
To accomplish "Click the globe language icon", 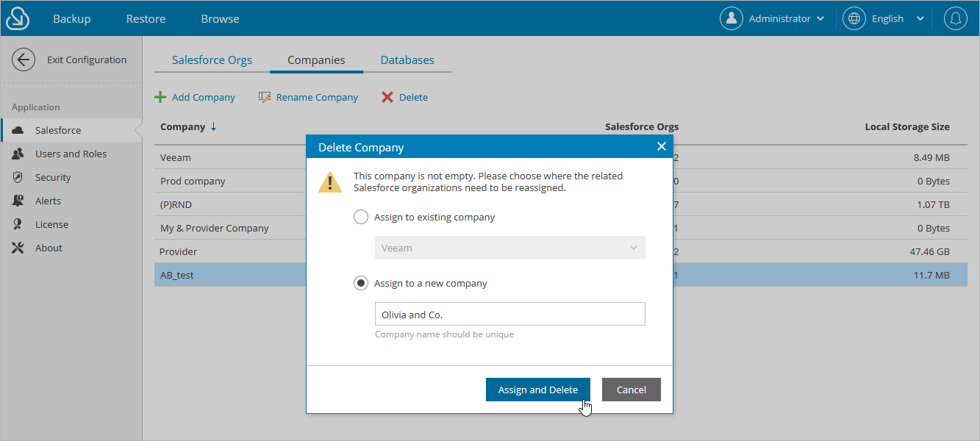I will coord(854,18).
